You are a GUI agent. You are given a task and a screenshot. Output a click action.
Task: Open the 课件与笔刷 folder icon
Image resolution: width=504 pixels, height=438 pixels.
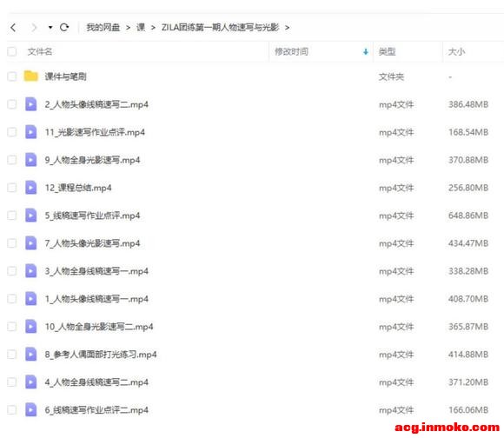click(31, 76)
